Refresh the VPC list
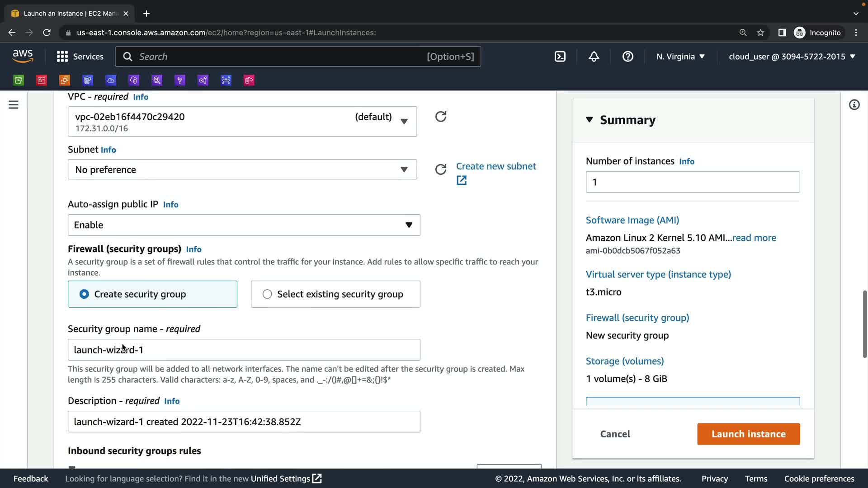Image resolution: width=868 pixels, height=488 pixels. point(440,117)
